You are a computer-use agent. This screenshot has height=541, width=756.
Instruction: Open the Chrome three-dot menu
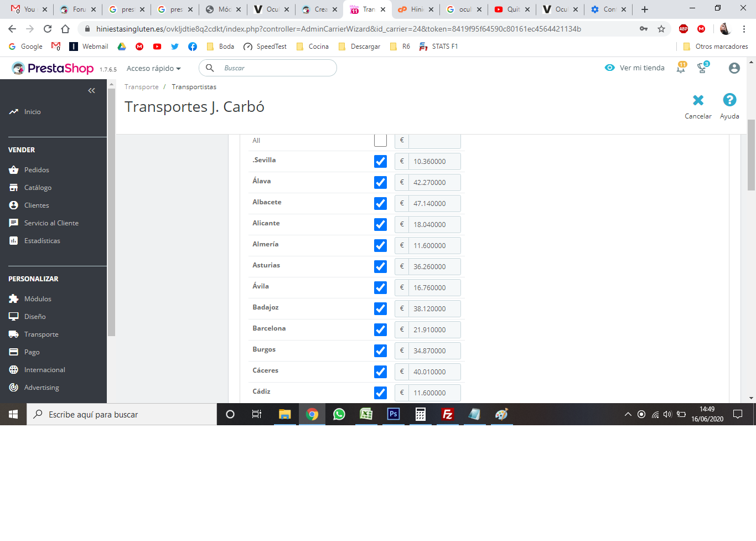point(744,29)
